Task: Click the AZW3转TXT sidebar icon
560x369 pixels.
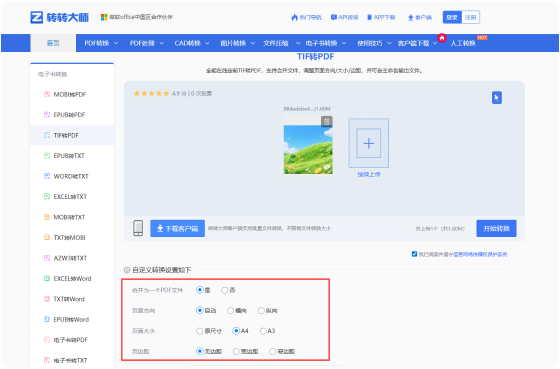Action: [47, 258]
